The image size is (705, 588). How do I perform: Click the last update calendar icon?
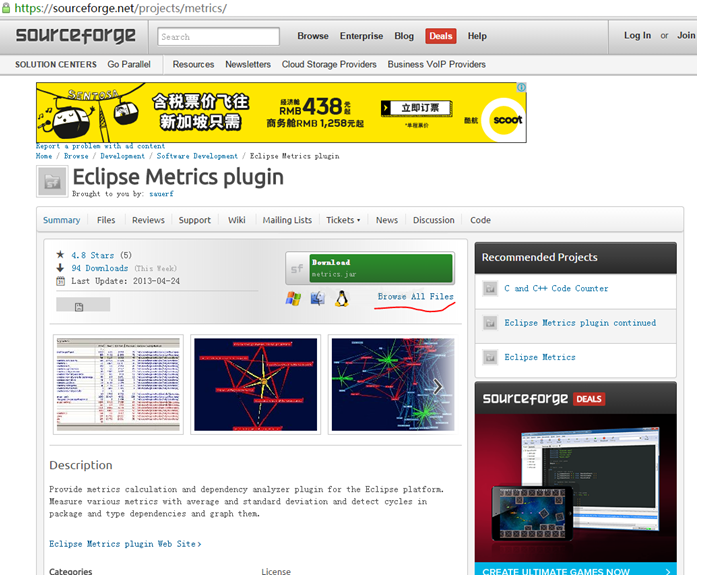(60, 281)
